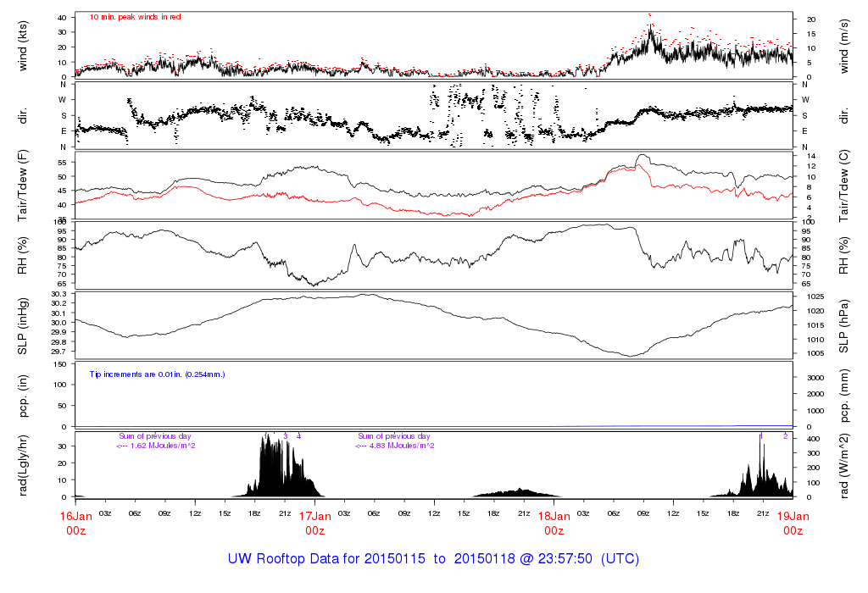This screenshot has width=868, height=593.
Task: Select the 'Tair/Tdew (C)' axis label
Action: (x=843, y=186)
